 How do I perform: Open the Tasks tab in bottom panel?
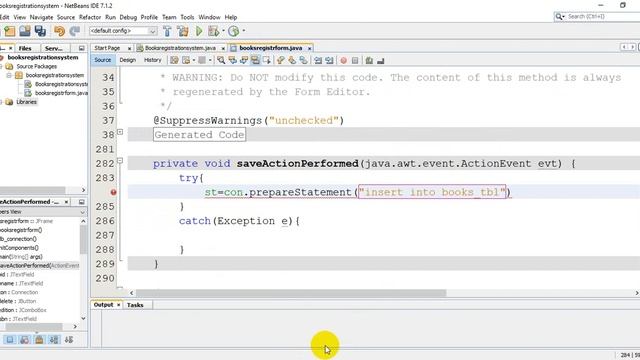coord(135,305)
